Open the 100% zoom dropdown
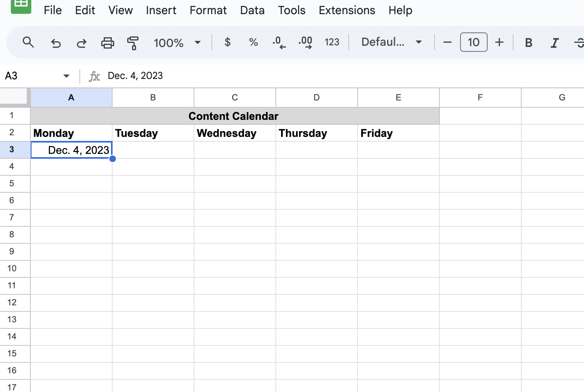The width and height of the screenshot is (584, 392). pos(177,43)
